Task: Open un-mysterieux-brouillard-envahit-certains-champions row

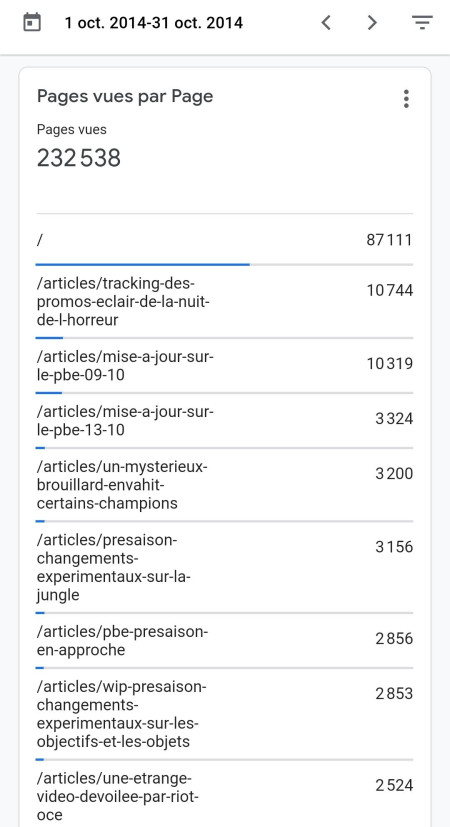Action: (x=224, y=485)
